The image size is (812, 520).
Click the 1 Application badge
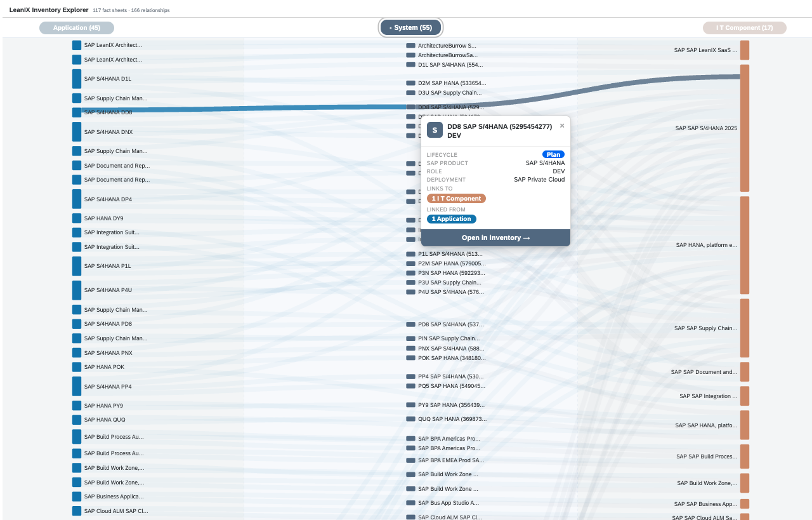(x=452, y=219)
